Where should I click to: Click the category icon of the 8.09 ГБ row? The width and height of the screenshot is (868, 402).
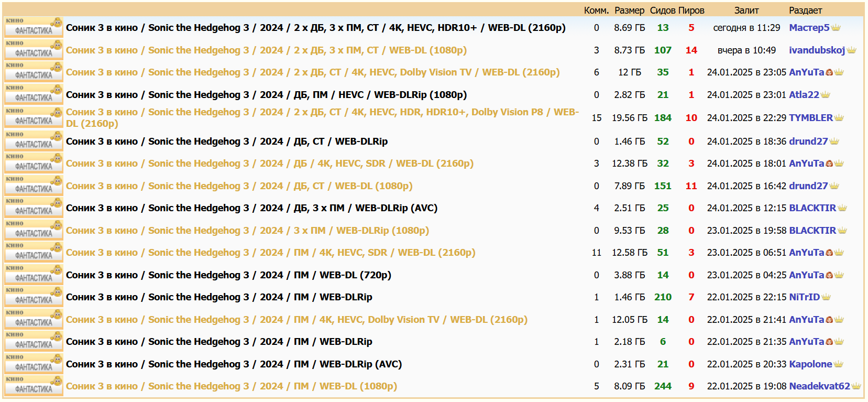pyautogui.click(x=34, y=386)
